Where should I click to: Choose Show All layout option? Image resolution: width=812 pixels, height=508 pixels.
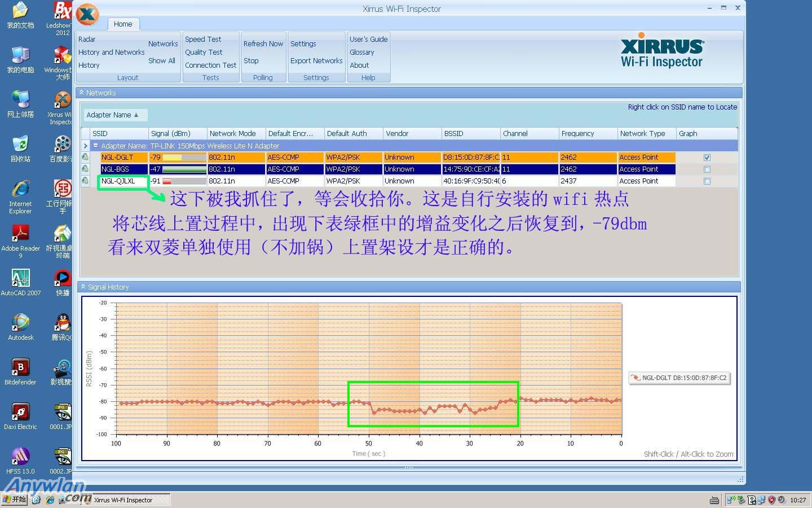162,60
